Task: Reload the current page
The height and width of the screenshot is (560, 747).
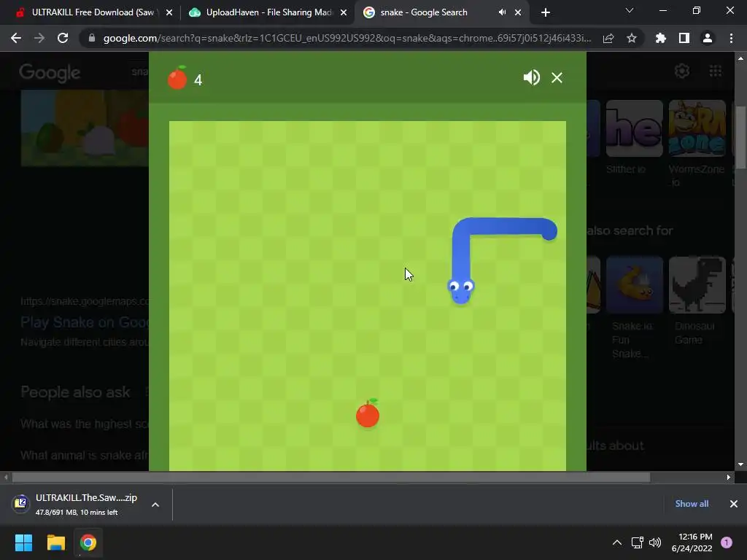Action: [63, 38]
